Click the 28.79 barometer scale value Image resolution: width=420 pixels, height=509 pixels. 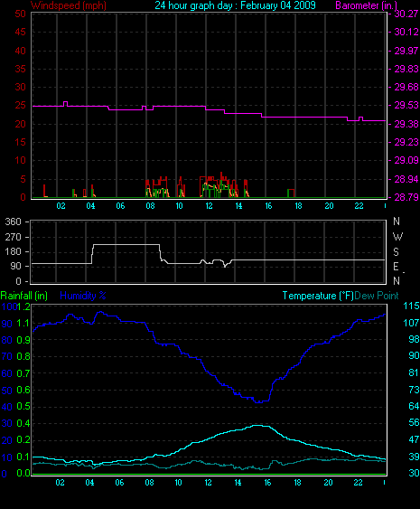[406, 197]
